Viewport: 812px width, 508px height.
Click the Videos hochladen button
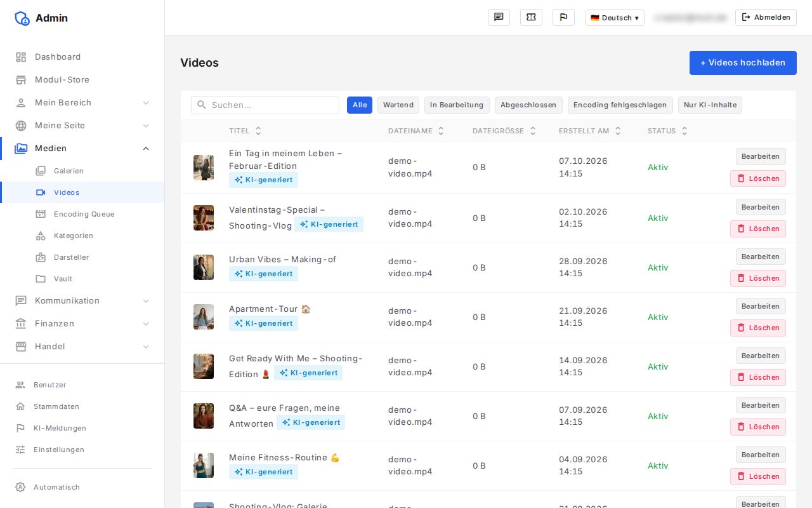click(743, 63)
